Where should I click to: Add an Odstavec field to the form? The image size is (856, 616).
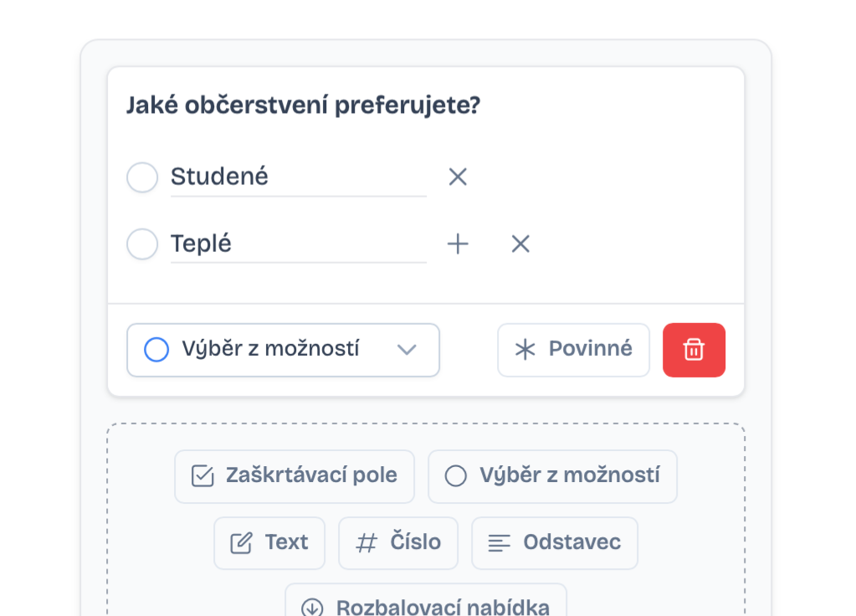pos(554,542)
